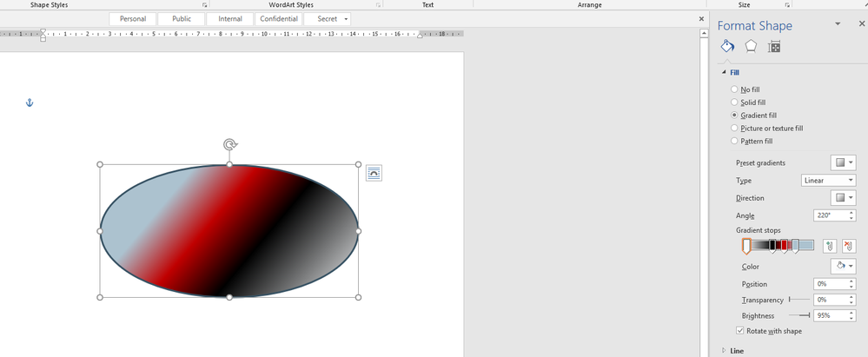Click the ruler's first-line indent marker
Screen dimensions: 868x357
click(x=43, y=31)
